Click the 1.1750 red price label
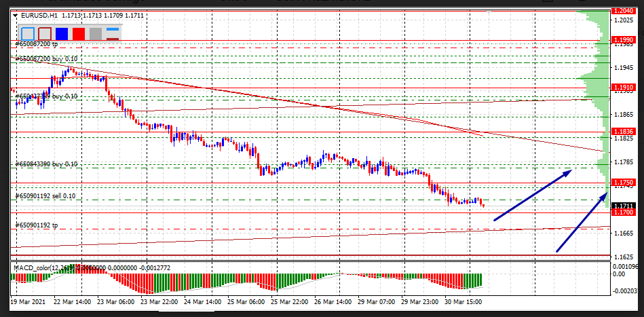 [x=623, y=183]
